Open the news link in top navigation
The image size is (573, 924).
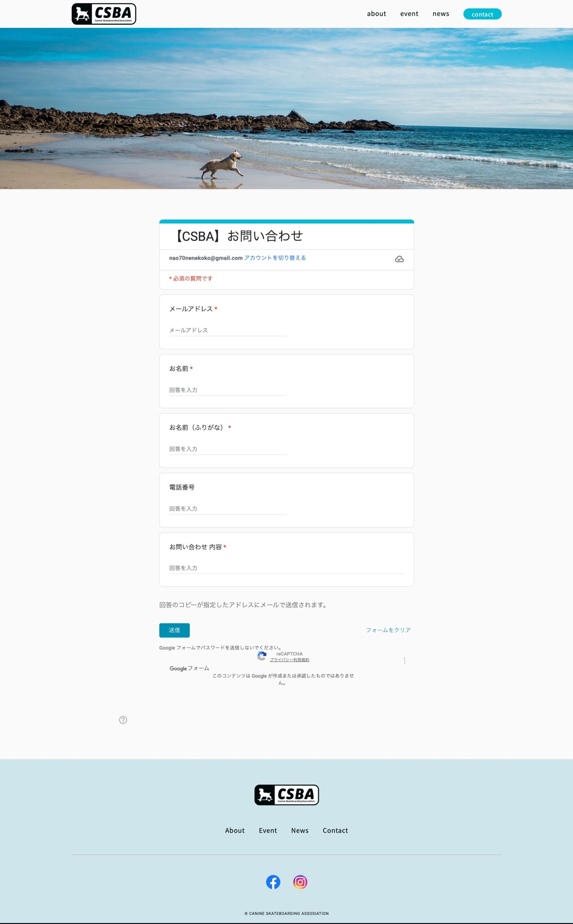pyautogui.click(x=440, y=14)
